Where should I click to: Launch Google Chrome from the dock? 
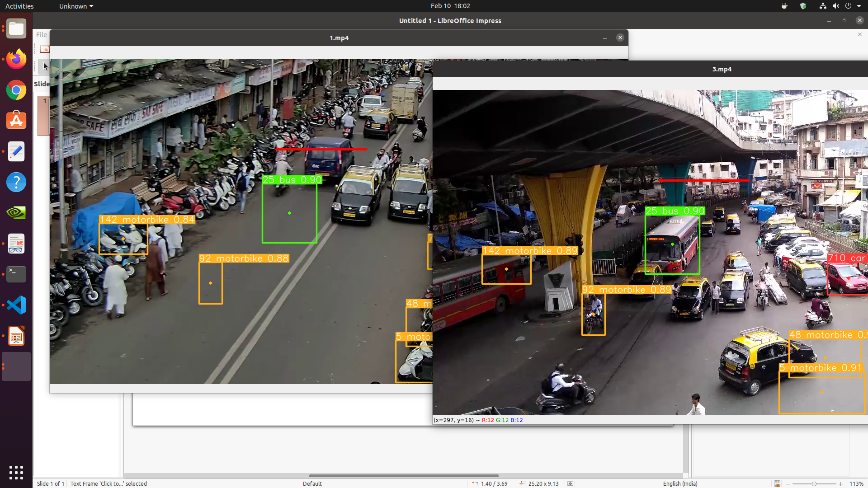point(16,90)
